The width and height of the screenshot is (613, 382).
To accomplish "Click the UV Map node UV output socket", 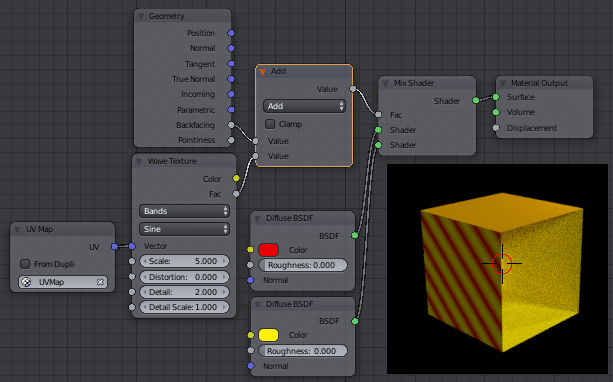I will 115,246.
